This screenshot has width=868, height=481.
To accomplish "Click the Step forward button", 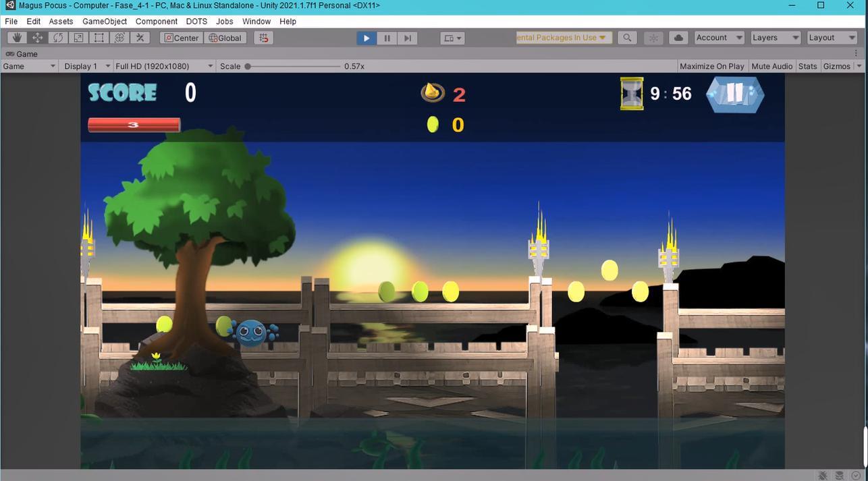I will (407, 38).
